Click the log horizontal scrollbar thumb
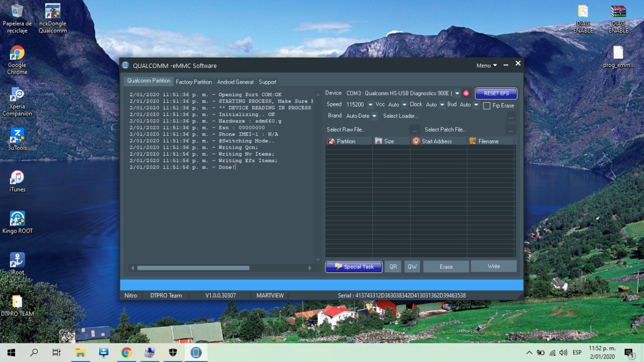This screenshot has height=362, width=644. 193,268
